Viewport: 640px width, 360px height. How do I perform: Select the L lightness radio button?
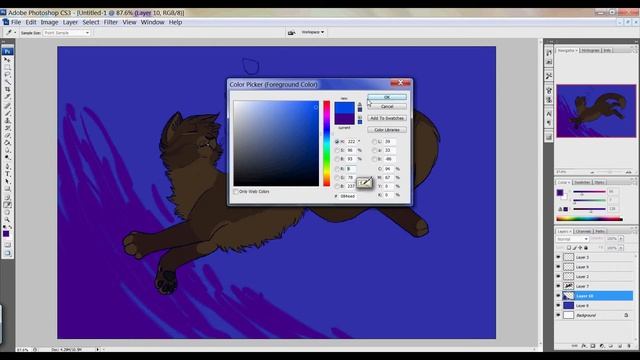pyautogui.click(x=374, y=142)
